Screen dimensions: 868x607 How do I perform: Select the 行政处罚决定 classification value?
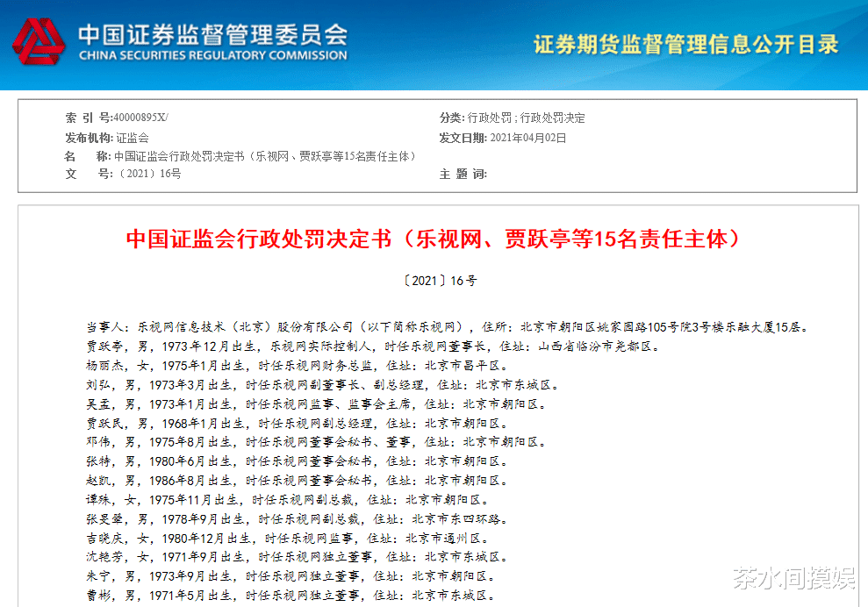(x=553, y=118)
